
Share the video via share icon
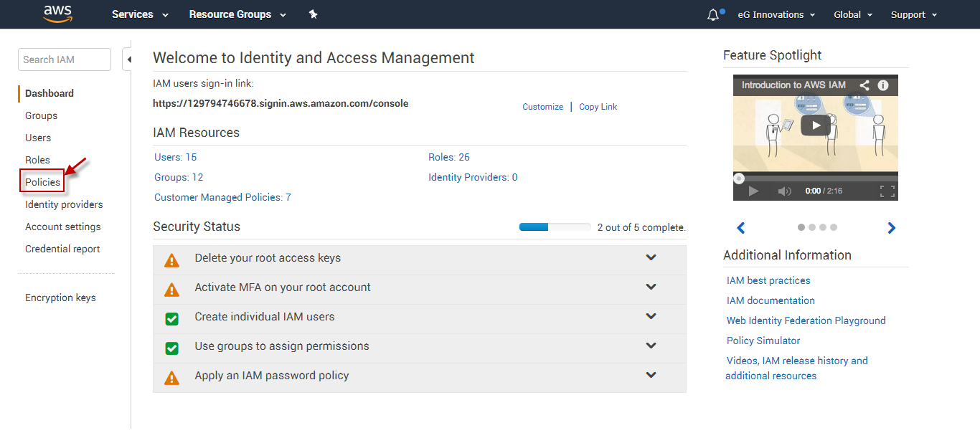(864, 85)
